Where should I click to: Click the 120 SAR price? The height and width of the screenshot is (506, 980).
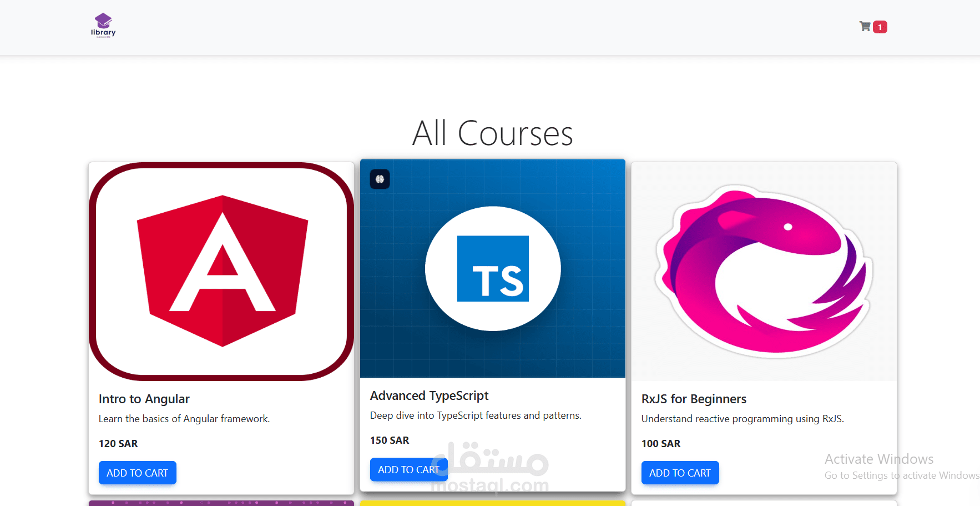[118, 443]
